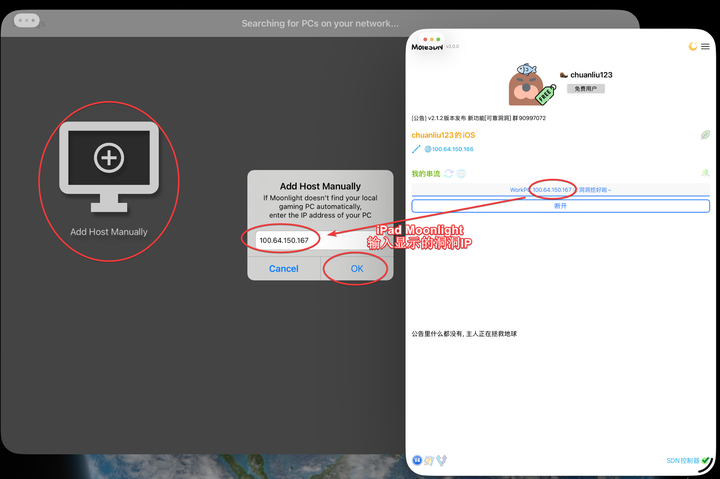Click the 公告里什么都没有 notice text
This screenshot has width=720, height=479.
coord(464,334)
